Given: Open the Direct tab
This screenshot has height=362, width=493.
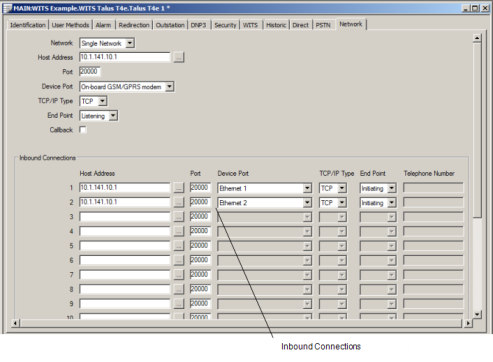Looking at the screenshot, I should coord(300,25).
